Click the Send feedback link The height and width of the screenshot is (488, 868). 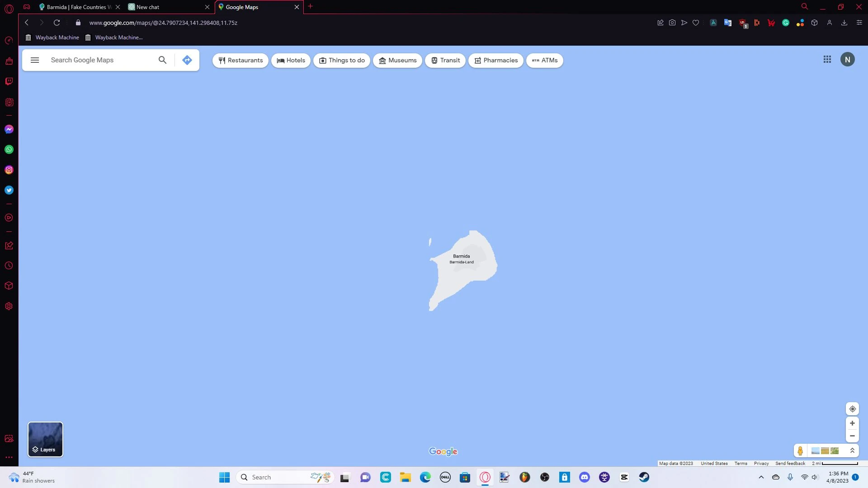tap(790, 464)
